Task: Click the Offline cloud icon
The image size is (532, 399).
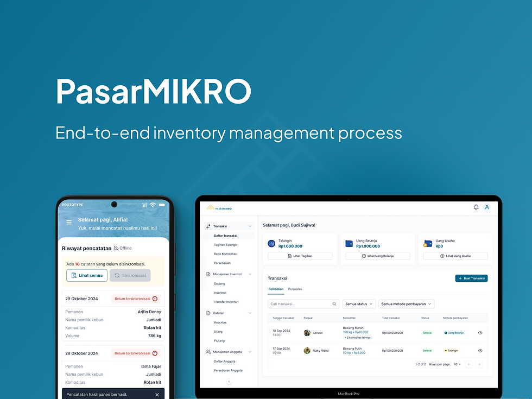Action: pyautogui.click(x=116, y=248)
